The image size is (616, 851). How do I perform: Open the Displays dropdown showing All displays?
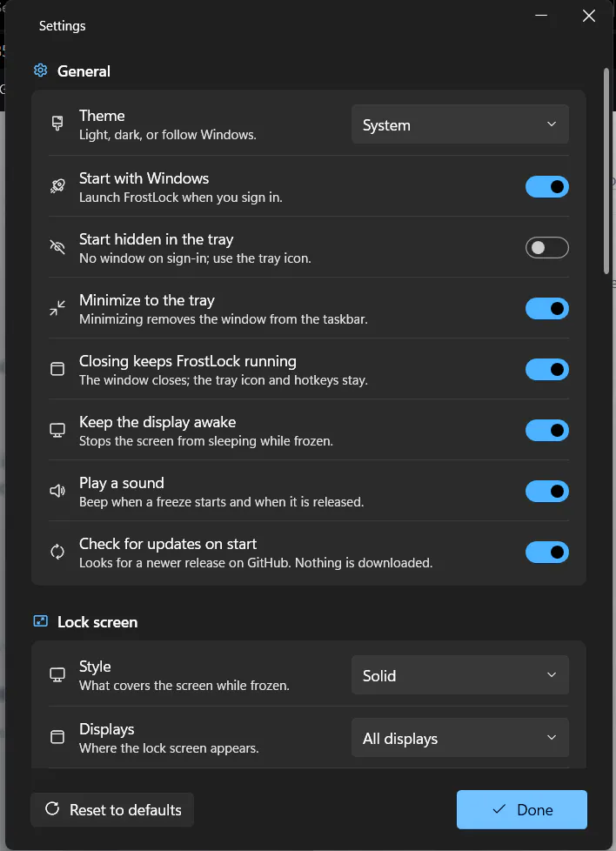click(x=460, y=738)
